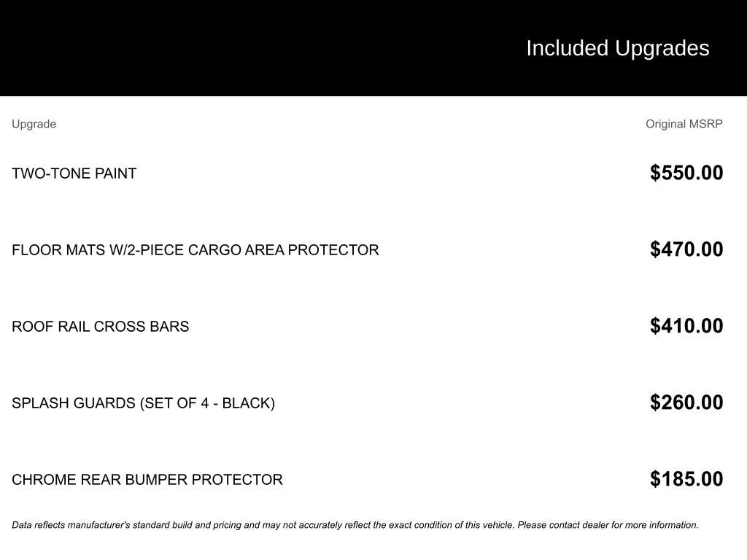The image size is (747, 560).
Task: Click the word BLACK in splash guards row
Action: point(247,403)
